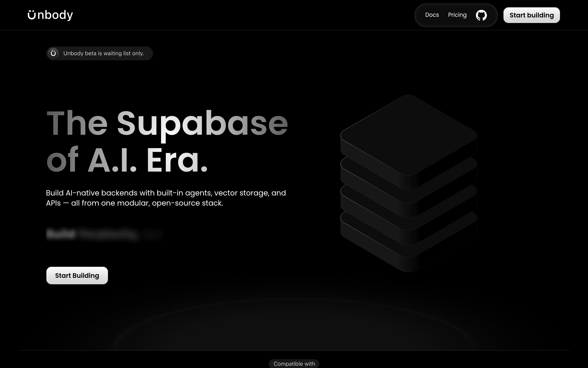The width and height of the screenshot is (588, 368).
Task: Open the Docs page
Action: point(432,15)
